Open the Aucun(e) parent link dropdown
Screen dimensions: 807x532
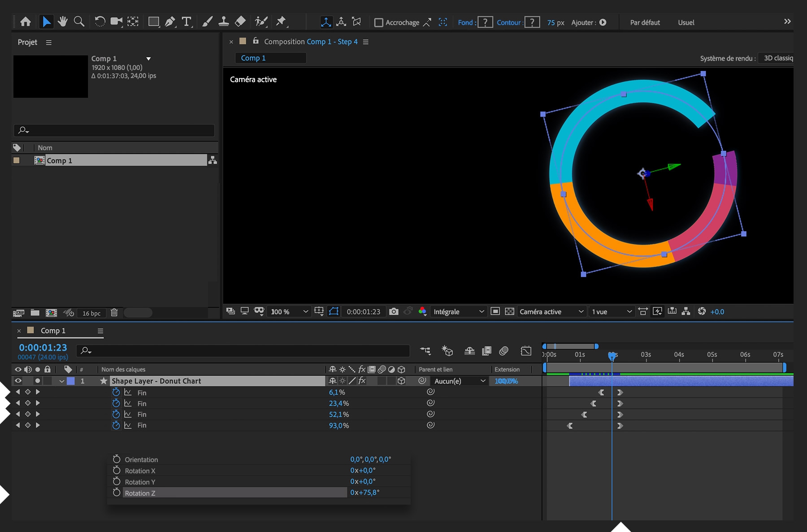click(x=459, y=381)
